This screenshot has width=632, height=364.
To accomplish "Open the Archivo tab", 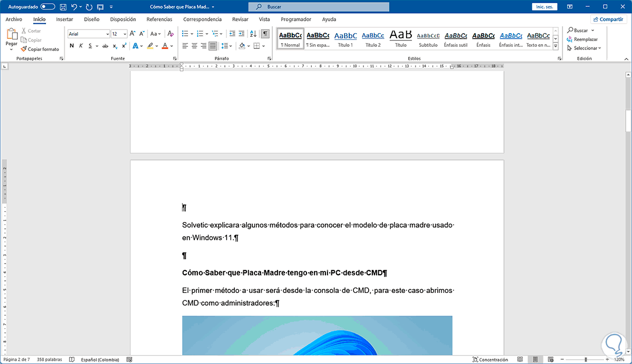I will tap(14, 19).
